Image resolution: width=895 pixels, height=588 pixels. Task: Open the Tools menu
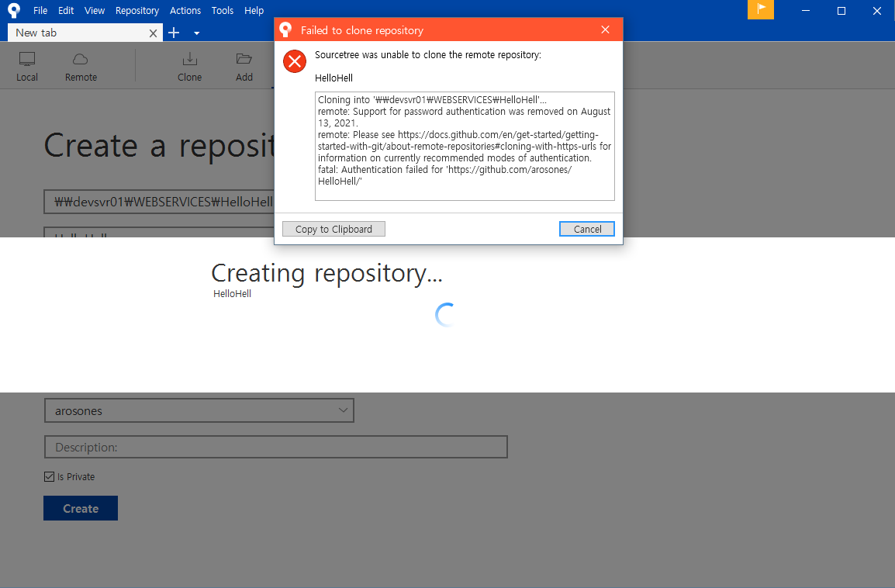click(222, 10)
